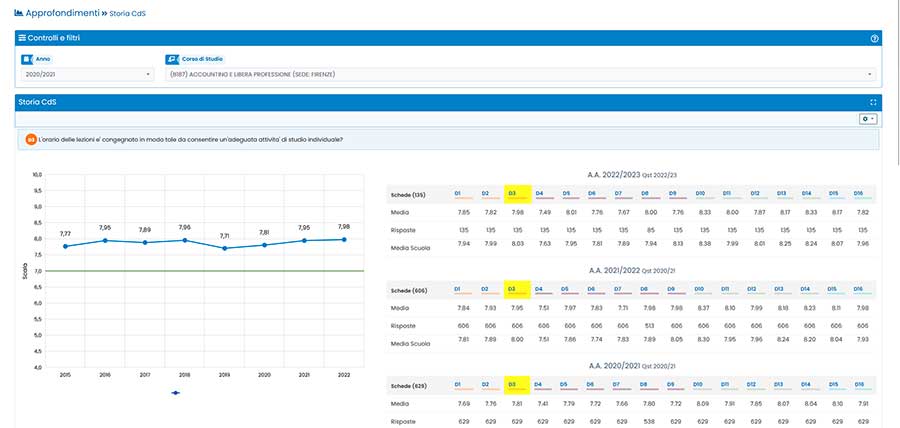
Task: Open the gear settings dropdown
Action: [x=868, y=119]
